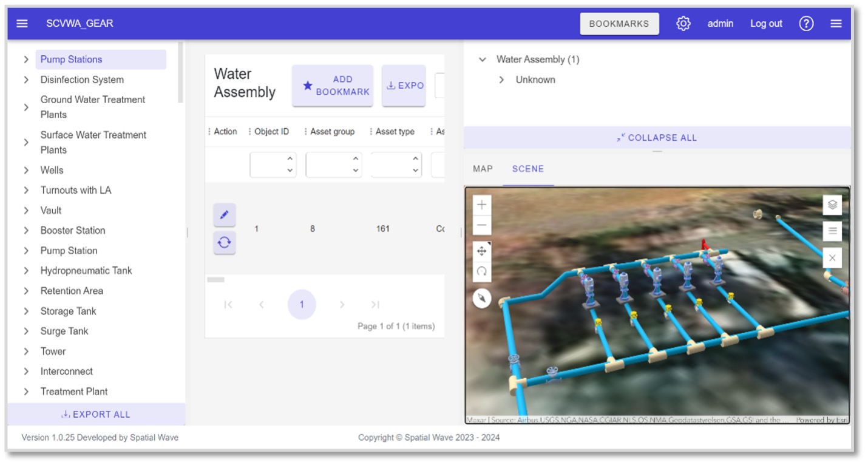This screenshot has width=868, height=465.
Task: Click the help question mark icon
Action: coord(806,23)
